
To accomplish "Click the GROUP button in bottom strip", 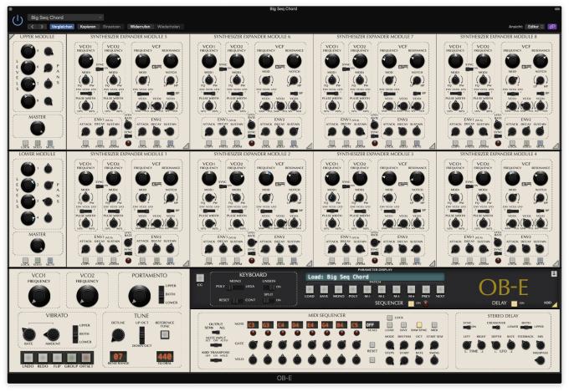I will 71,358.
